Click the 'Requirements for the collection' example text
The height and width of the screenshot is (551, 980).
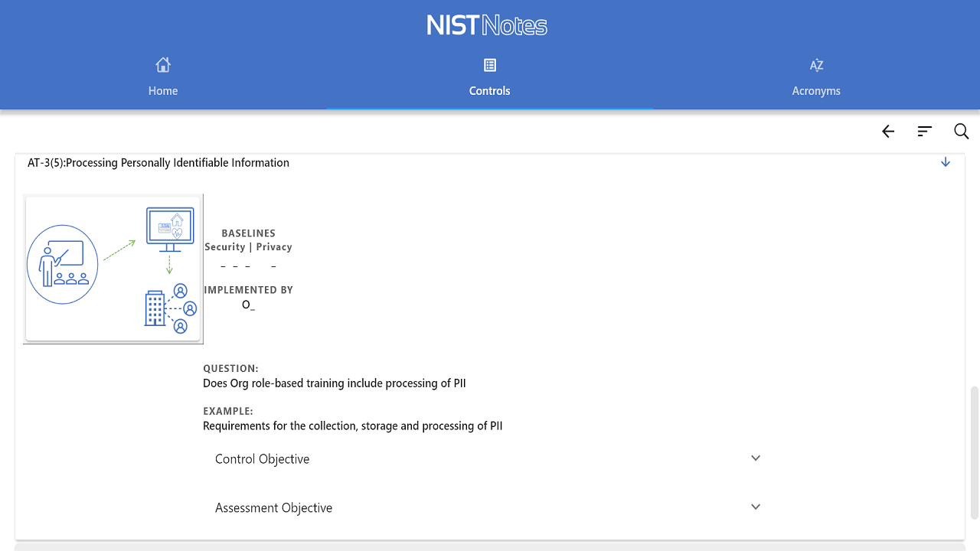coord(353,426)
